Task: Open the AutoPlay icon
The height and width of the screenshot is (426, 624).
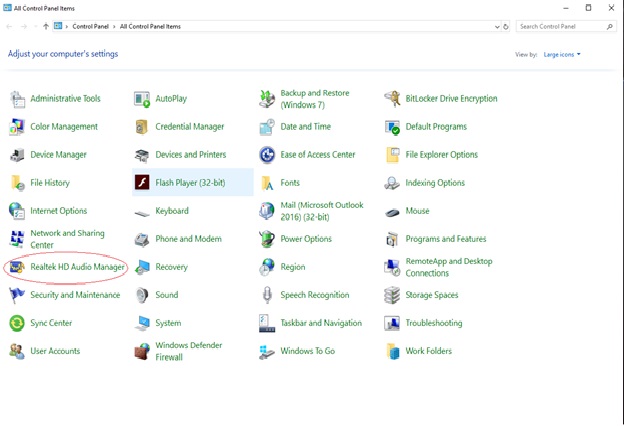Action: pos(142,99)
